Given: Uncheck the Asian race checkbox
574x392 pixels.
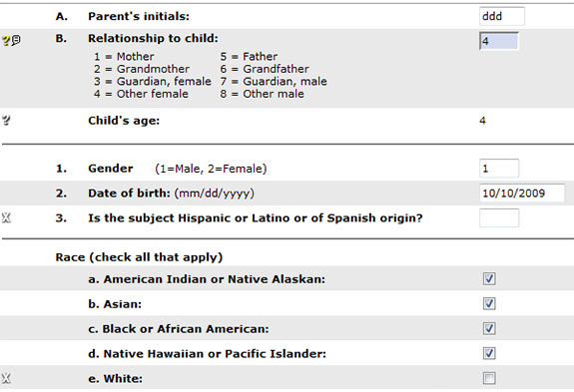Looking at the screenshot, I should 489,303.
